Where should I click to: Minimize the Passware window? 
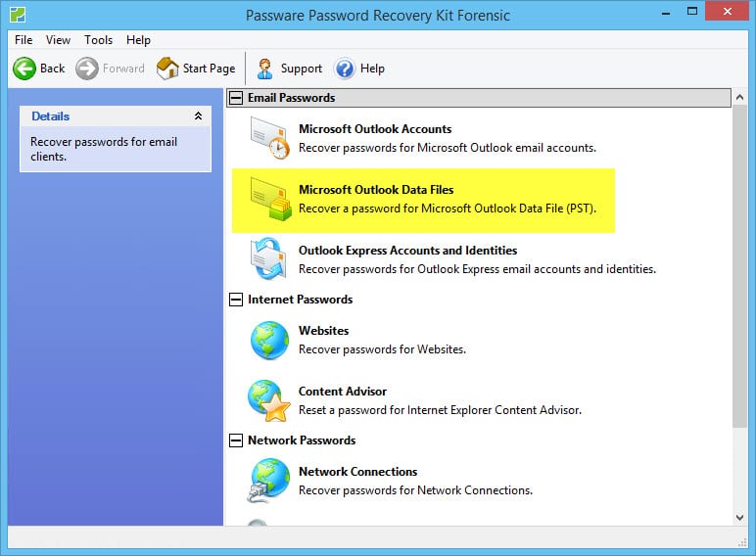click(x=666, y=13)
